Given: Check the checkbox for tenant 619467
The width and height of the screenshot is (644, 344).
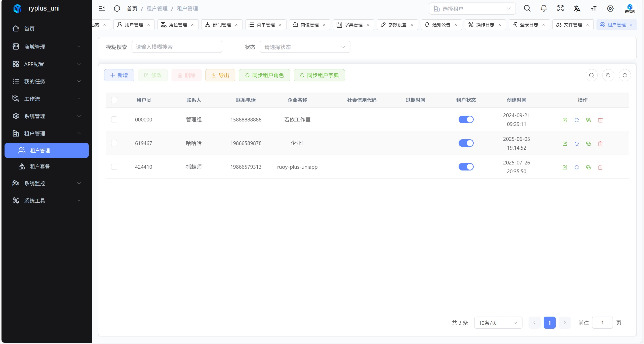Looking at the screenshot, I should click(114, 143).
